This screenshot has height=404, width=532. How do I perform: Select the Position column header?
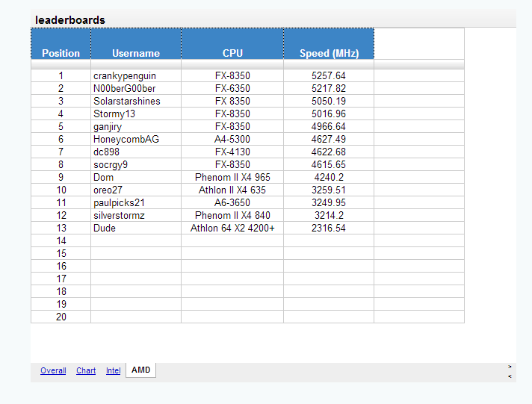pyautogui.click(x=61, y=44)
